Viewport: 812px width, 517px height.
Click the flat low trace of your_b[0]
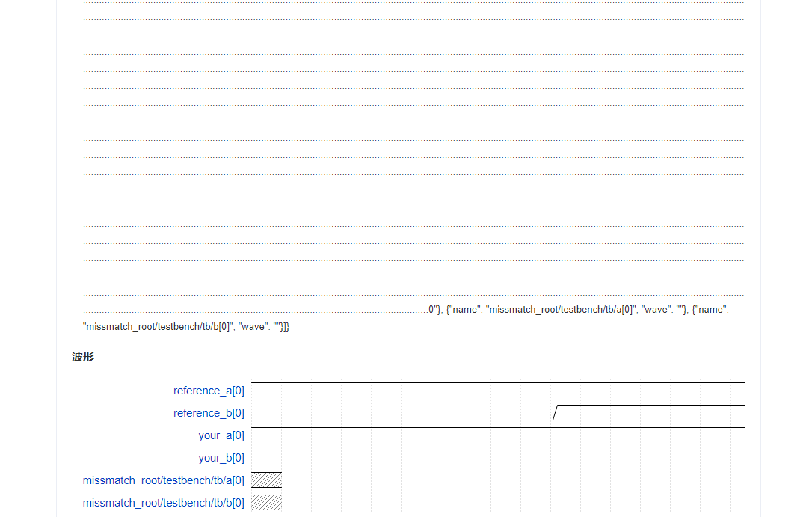point(411,463)
